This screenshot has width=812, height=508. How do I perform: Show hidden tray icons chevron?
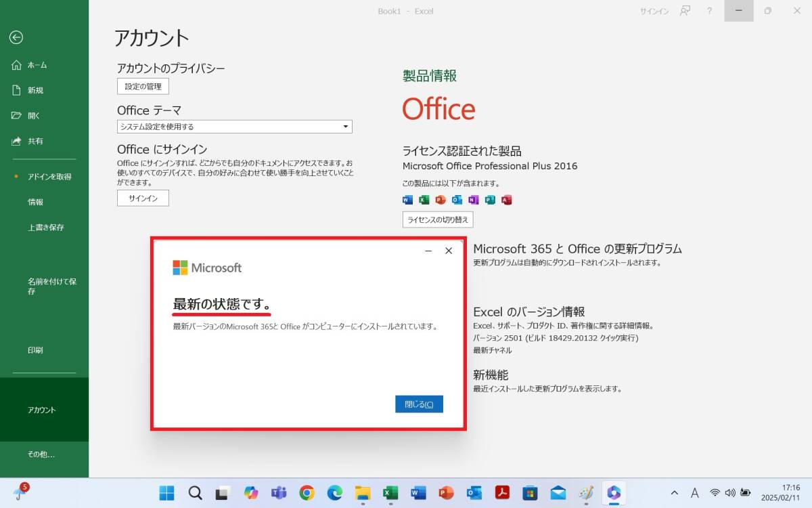(674, 493)
